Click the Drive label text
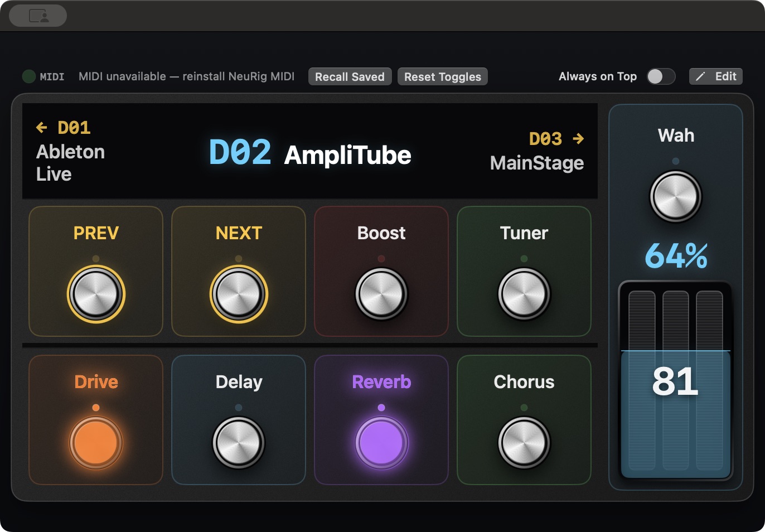This screenshot has width=765, height=532. (96, 382)
